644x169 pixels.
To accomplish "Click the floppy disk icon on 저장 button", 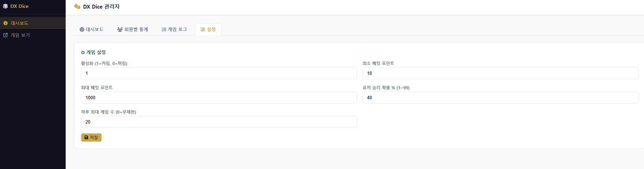I will click(86, 138).
